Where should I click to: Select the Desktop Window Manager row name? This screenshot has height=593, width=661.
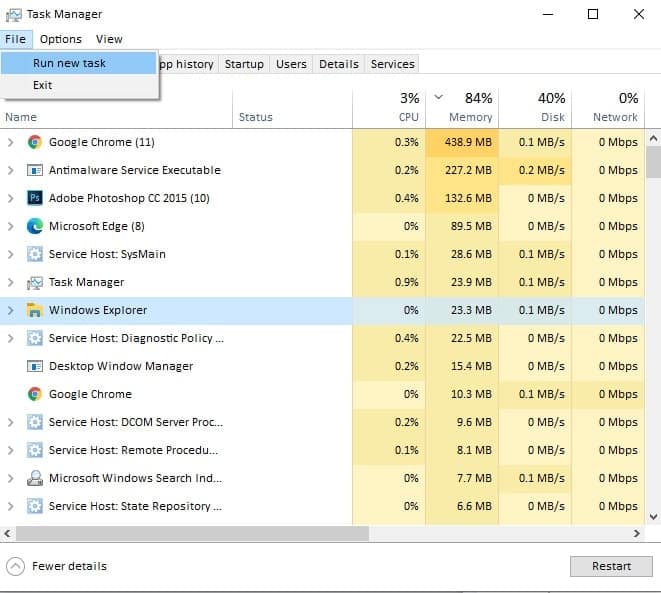(x=121, y=366)
